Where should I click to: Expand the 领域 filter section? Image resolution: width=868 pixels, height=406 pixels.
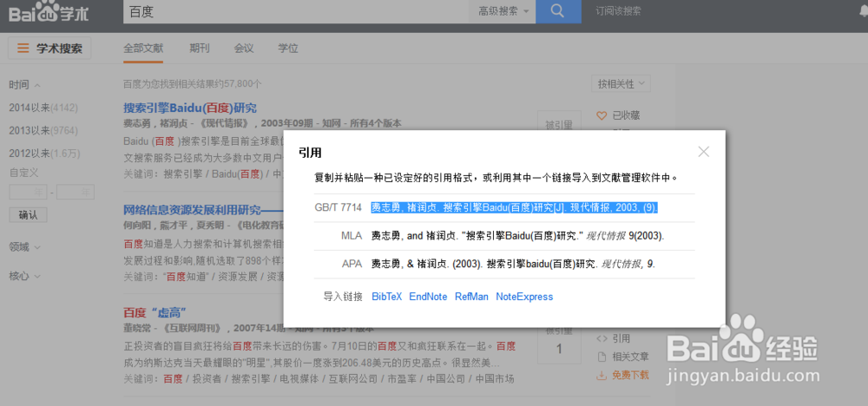[x=25, y=246]
